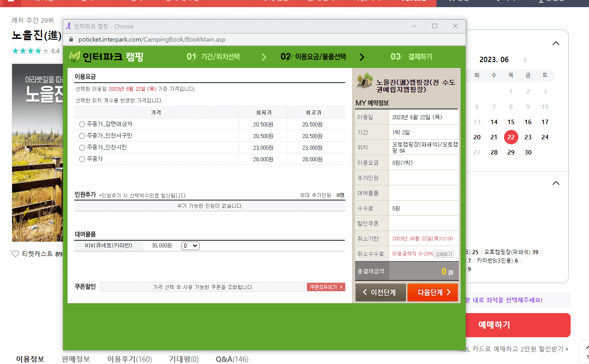
Task: Collapse the calendar section chevron
Action: pyautogui.click(x=556, y=44)
